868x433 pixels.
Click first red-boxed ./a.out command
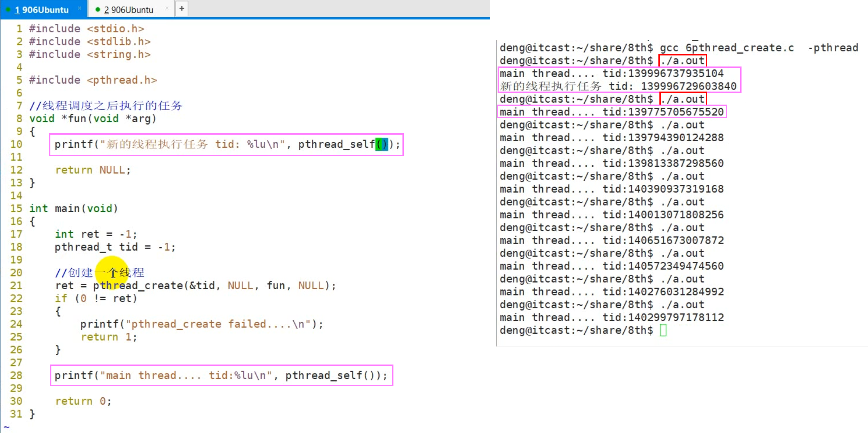[682, 61]
